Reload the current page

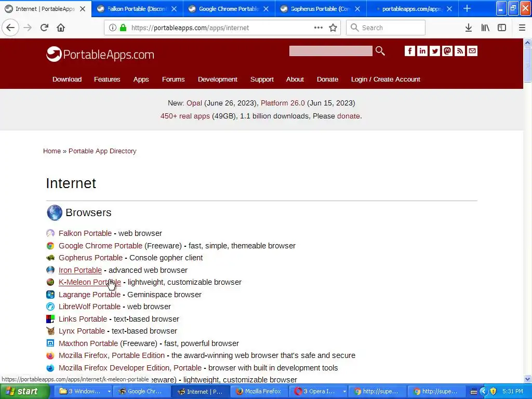pyautogui.click(x=44, y=28)
